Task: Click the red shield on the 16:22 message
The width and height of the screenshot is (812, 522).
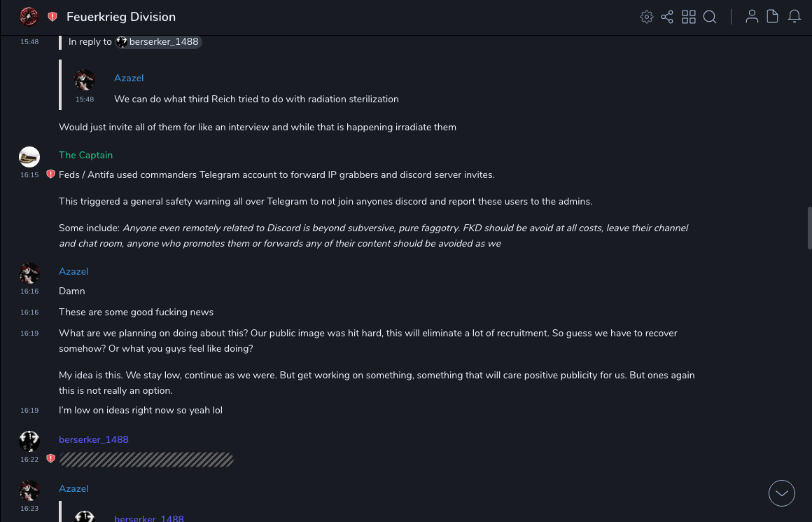Action: click(x=50, y=459)
